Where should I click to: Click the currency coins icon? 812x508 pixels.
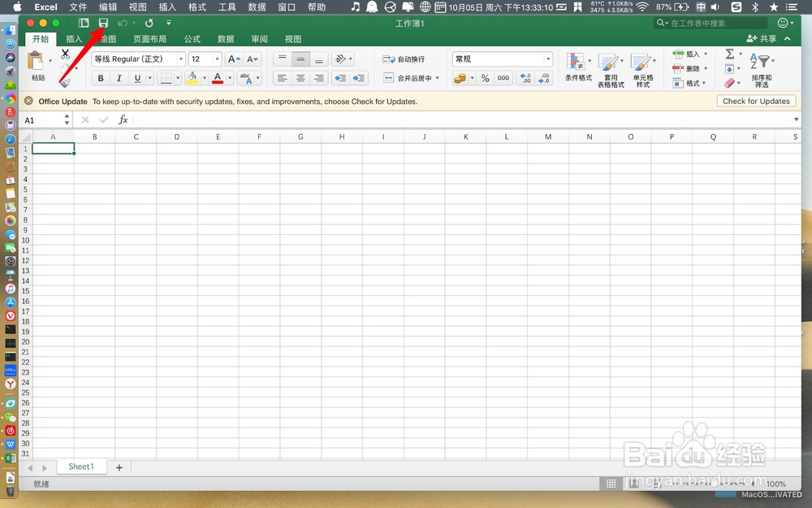(x=460, y=78)
